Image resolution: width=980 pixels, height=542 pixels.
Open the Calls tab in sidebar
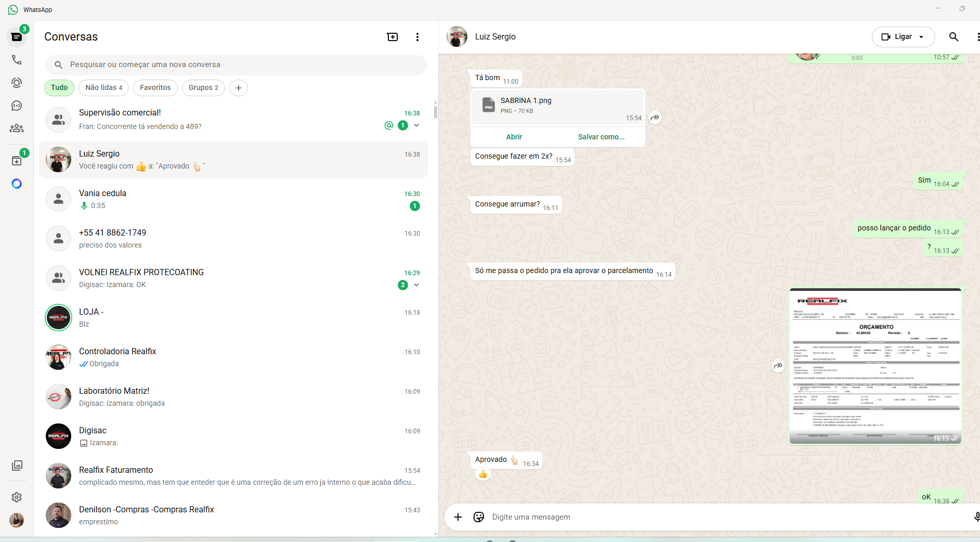point(17,60)
